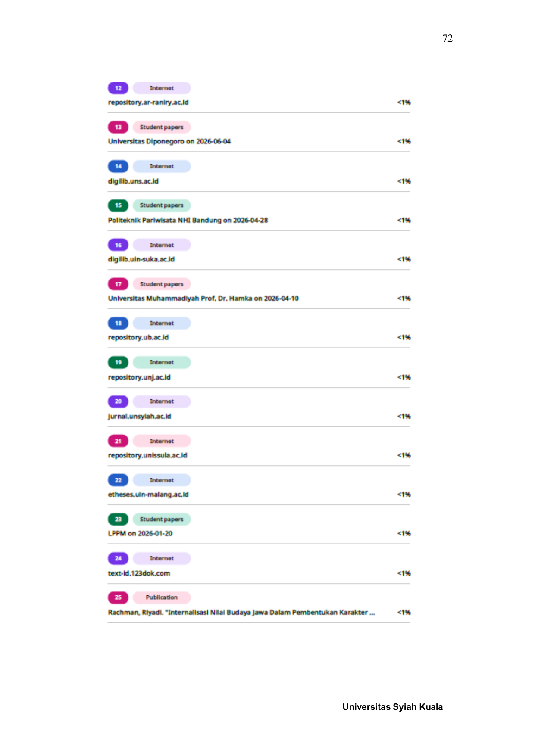Image resolution: width=535 pixels, height=756 pixels.
Task: Click Student papers tag on source 23
Action: (x=162, y=519)
